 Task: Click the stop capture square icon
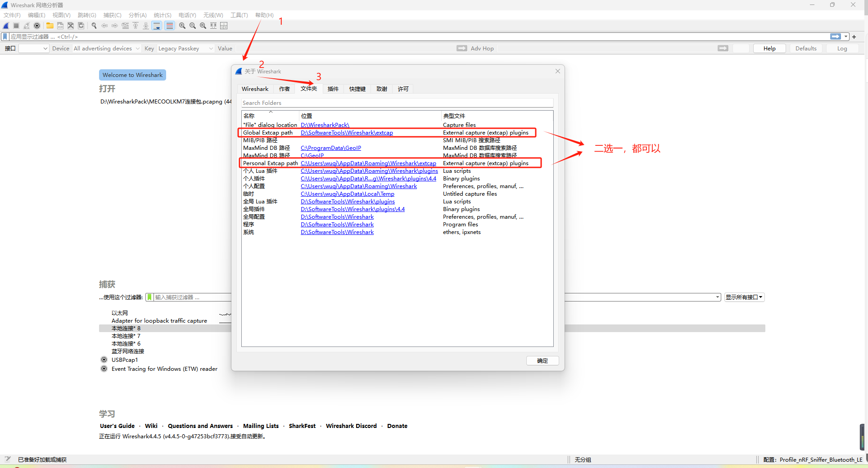[x=16, y=26]
